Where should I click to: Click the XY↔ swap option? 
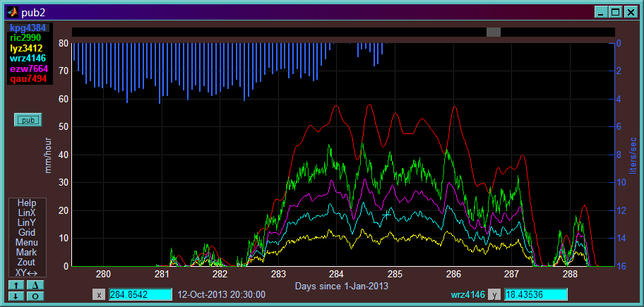27,272
